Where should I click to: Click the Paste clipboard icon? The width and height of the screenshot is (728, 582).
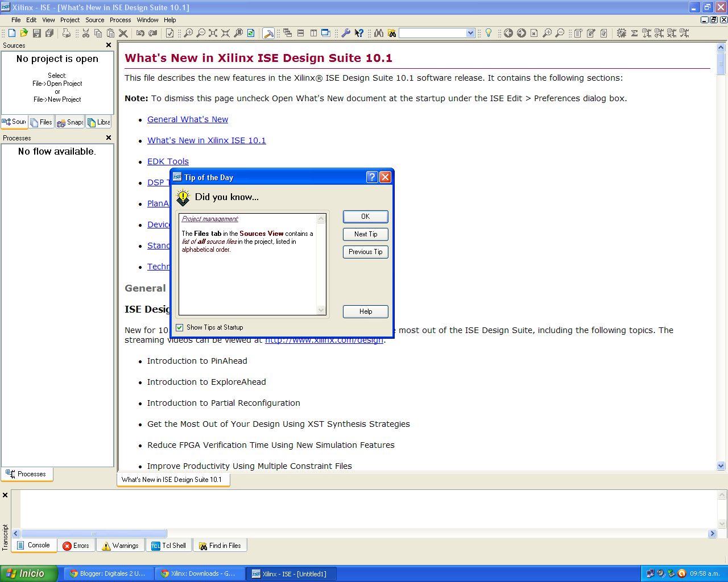[110, 33]
